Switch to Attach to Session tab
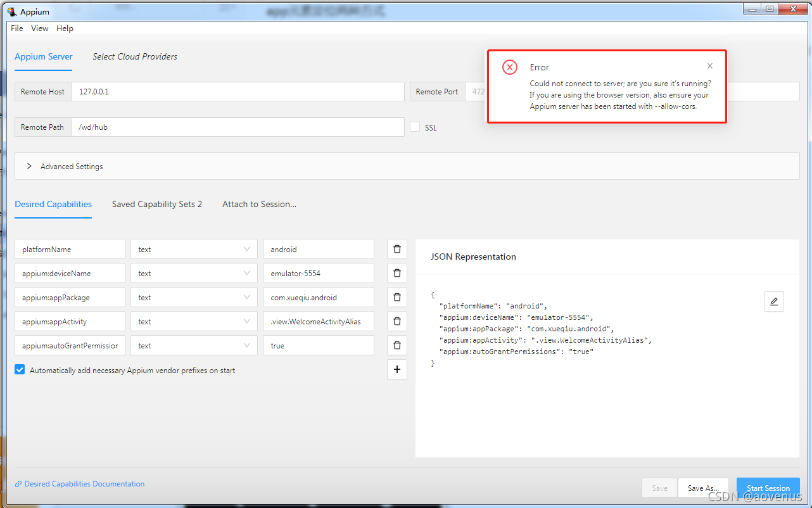The width and height of the screenshot is (812, 508). [x=260, y=204]
